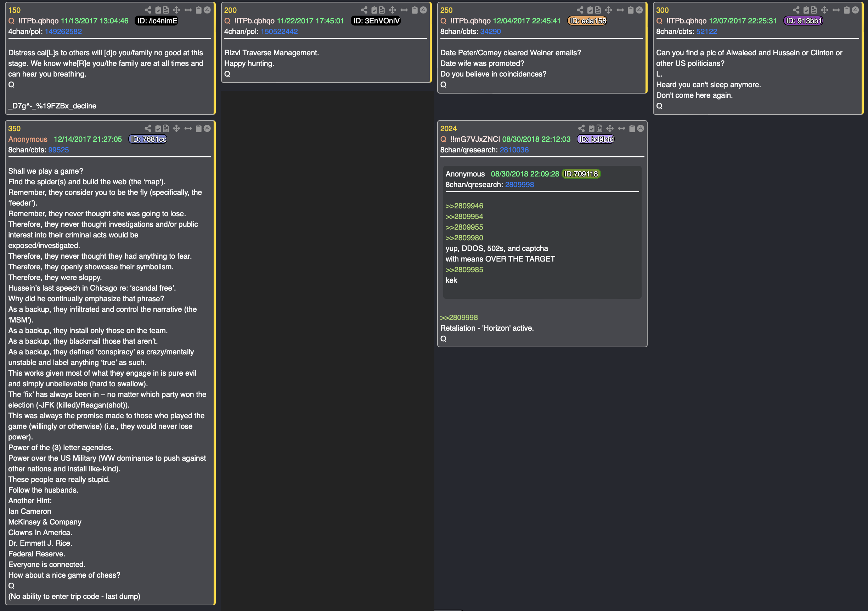Click the share icon on post 2024

[581, 129]
